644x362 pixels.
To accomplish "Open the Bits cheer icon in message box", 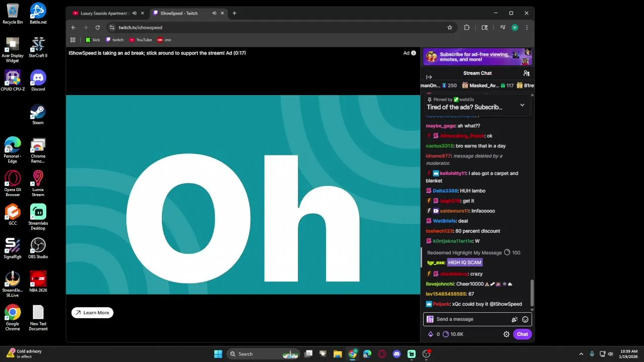I will (514, 319).
